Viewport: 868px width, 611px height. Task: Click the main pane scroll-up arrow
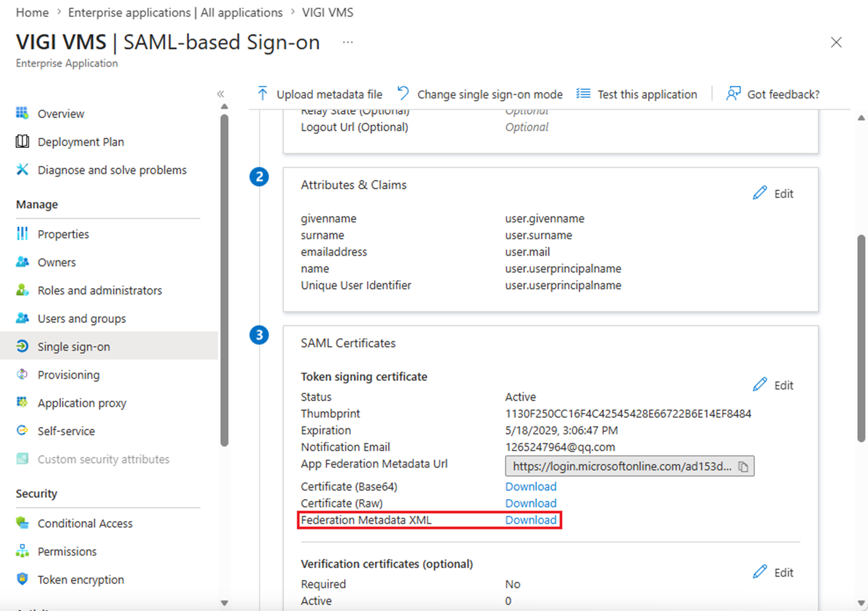click(861, 118)
